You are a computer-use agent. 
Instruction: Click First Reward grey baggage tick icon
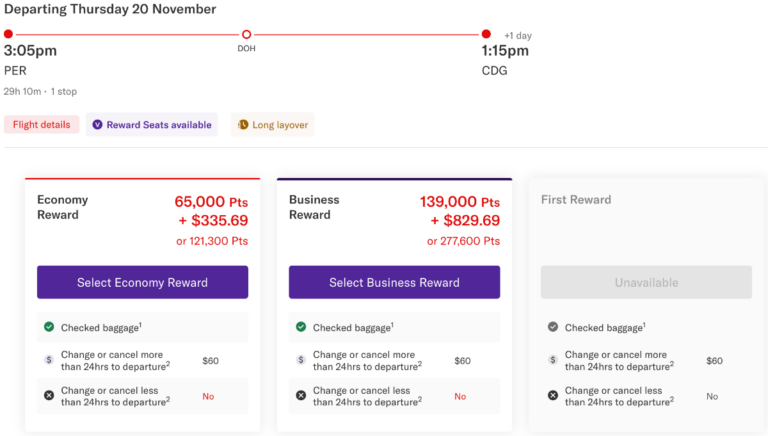[x=553, y=327]
